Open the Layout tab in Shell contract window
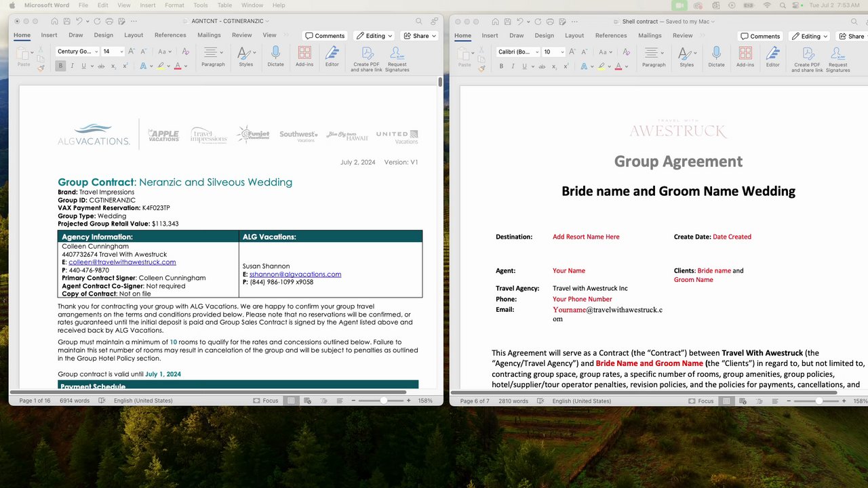Image resolution: width=868 pixels, height=488 pixels. 574,35
